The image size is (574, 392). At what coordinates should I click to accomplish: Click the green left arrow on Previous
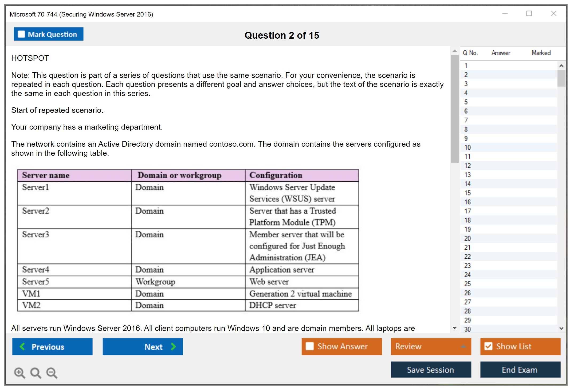[22, 346]
